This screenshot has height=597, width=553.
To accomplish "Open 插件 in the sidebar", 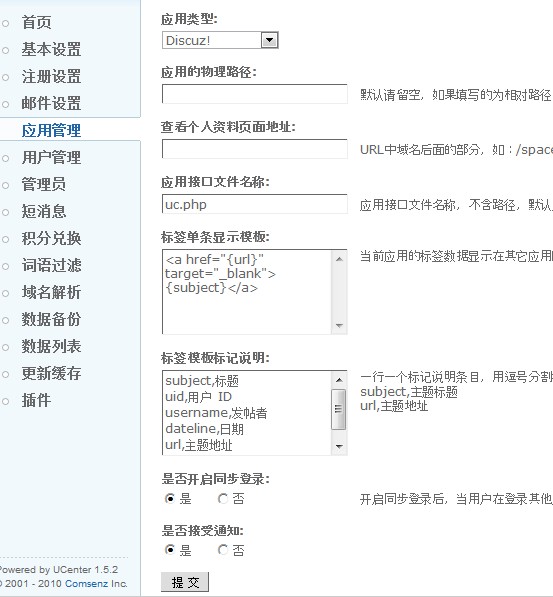I will (36, 400).
